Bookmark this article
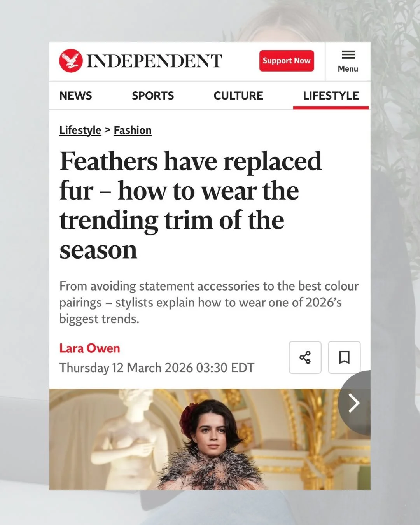The image size is (420, 525). [x=344, y=357]
